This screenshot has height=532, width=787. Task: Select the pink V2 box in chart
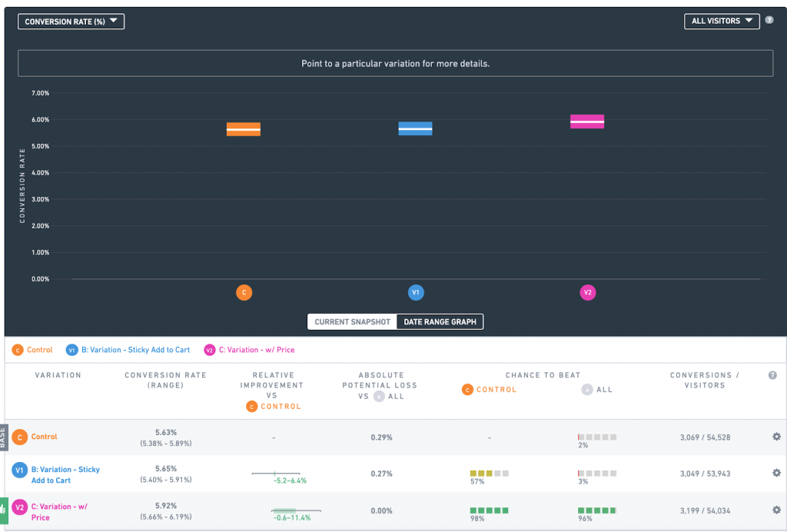[587, 121]
